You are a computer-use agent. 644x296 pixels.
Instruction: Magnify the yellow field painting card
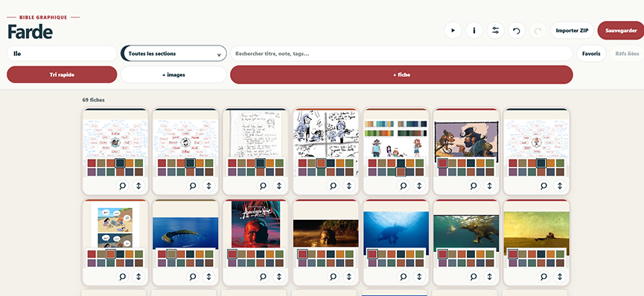click(543, 277)
